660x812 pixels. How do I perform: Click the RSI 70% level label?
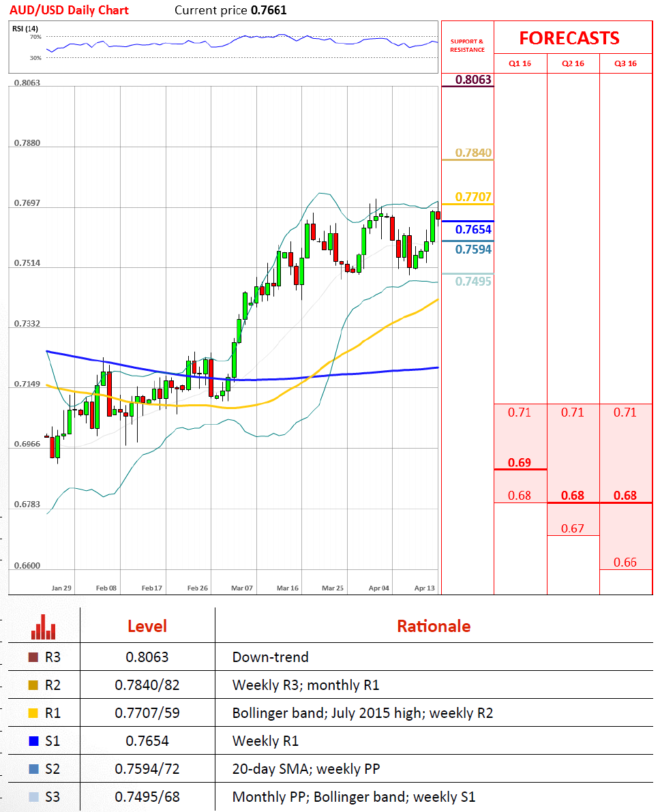[35, 37]
